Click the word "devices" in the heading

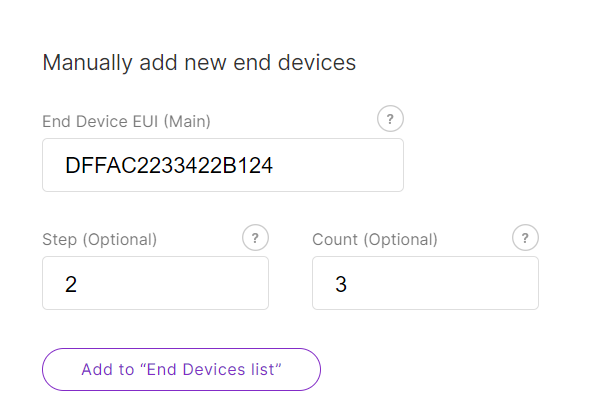(317, 62)
